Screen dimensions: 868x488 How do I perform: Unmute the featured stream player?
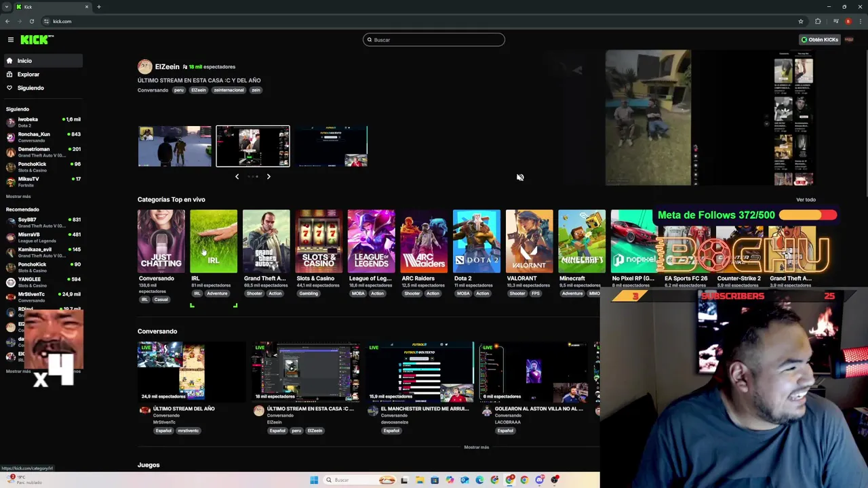tap(520, 178)
